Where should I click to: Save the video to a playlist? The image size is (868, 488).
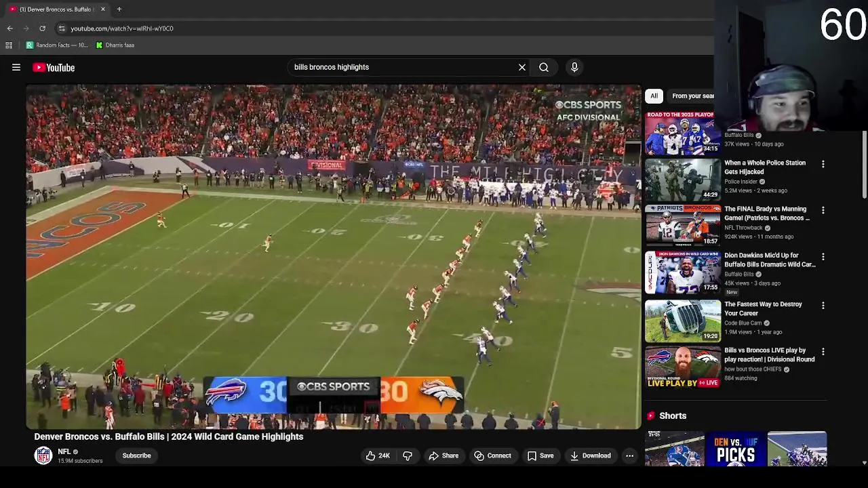tap(540, 455)
